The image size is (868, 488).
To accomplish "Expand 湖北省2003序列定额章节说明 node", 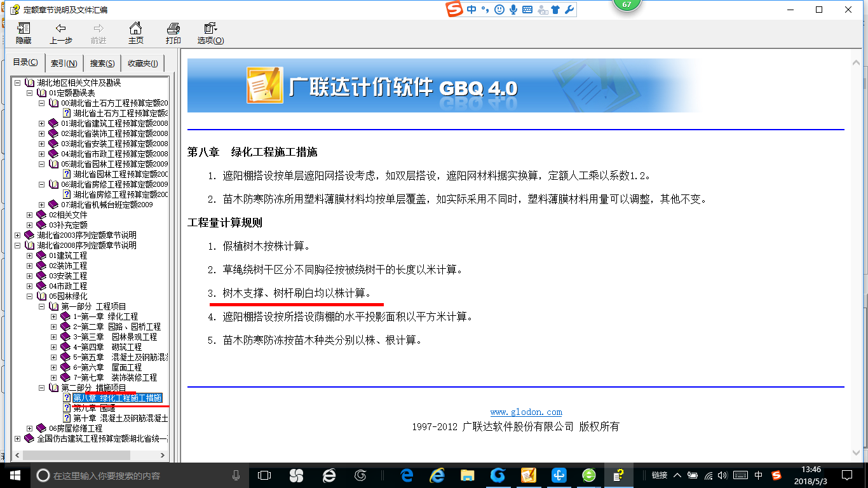I will point(18,235).
